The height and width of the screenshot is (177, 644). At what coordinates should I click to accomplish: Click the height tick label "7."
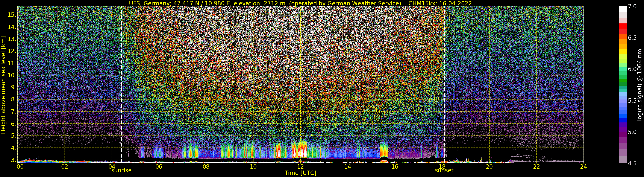[x=14, y=112]
